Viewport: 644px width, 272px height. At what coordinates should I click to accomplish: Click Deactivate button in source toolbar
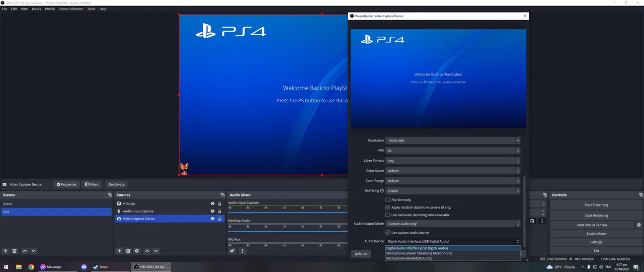click(116, 184)
